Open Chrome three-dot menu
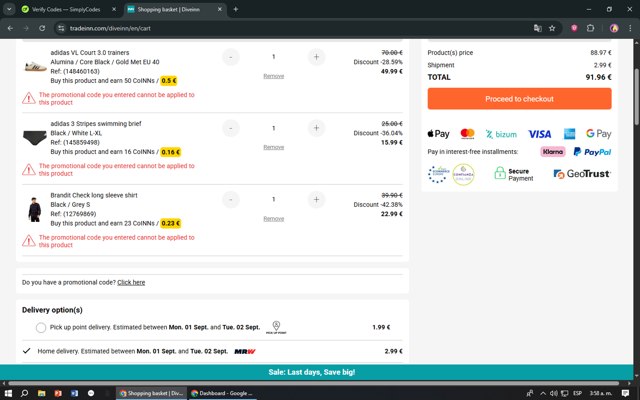Viewport: 640px width, 400px height. 630,28
